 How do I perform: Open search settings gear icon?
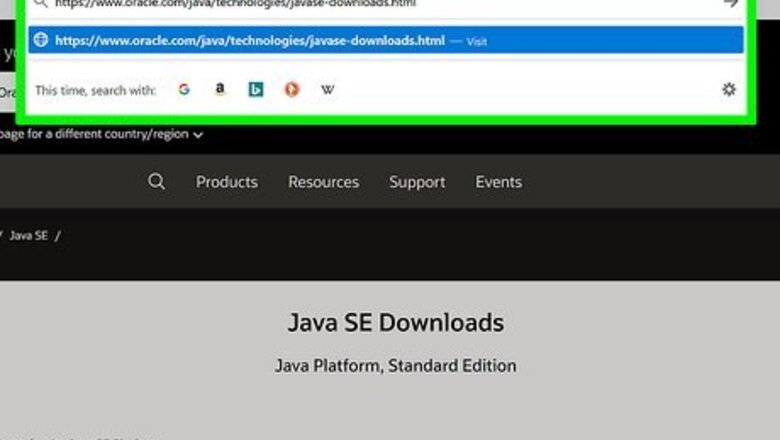tap(729, 89)
